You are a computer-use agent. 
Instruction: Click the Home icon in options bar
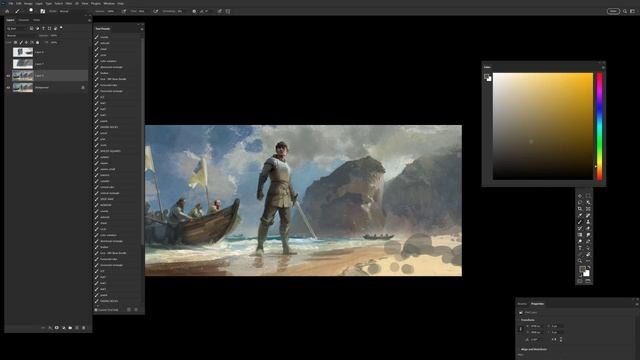pos(7,11)
